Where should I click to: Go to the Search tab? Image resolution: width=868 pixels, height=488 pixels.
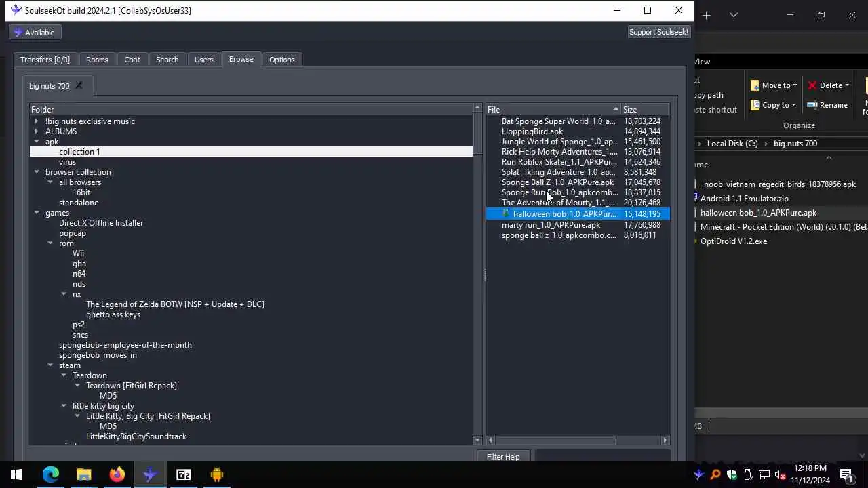tap(167, 60)
